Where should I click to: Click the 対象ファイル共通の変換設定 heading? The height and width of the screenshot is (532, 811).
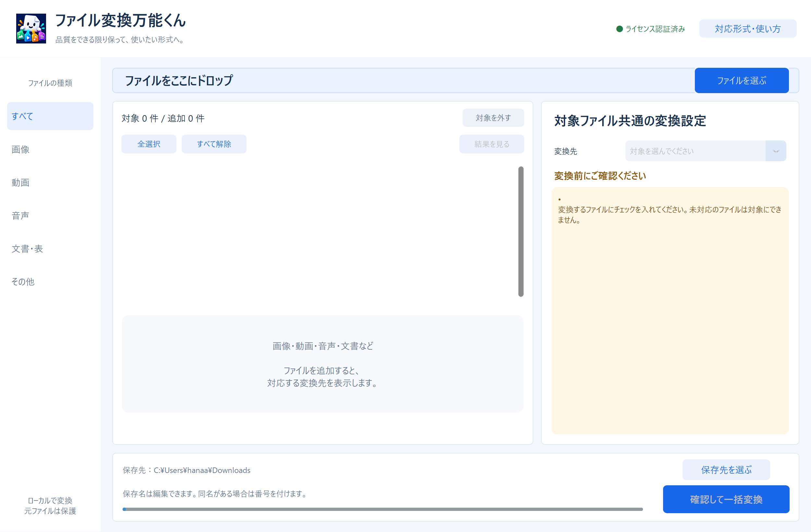click(630, 121)
